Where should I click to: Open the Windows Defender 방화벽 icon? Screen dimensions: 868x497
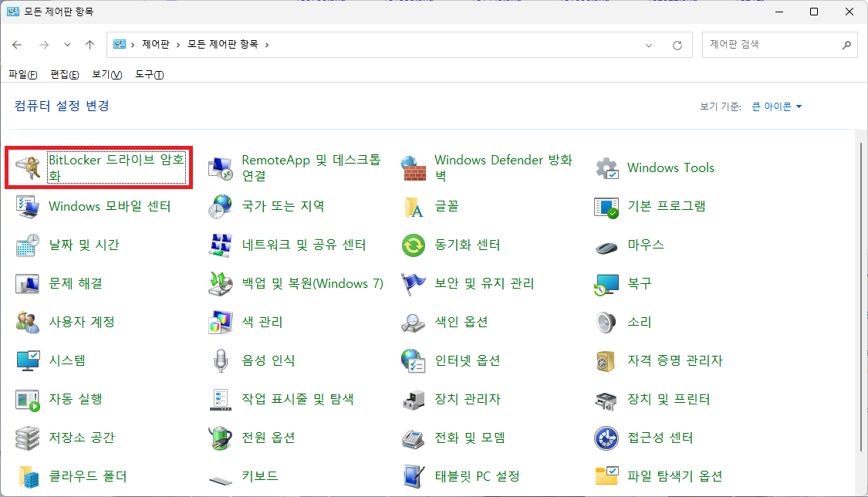(x=414, y=167)
